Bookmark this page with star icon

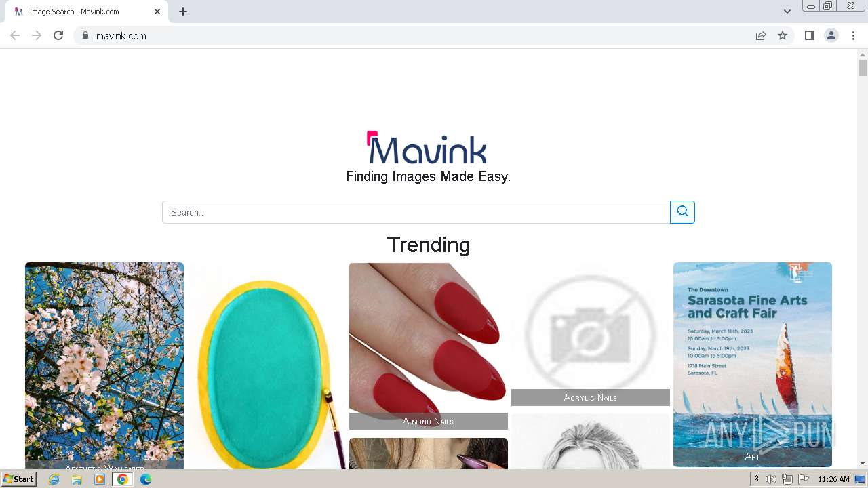pos(783,35)
